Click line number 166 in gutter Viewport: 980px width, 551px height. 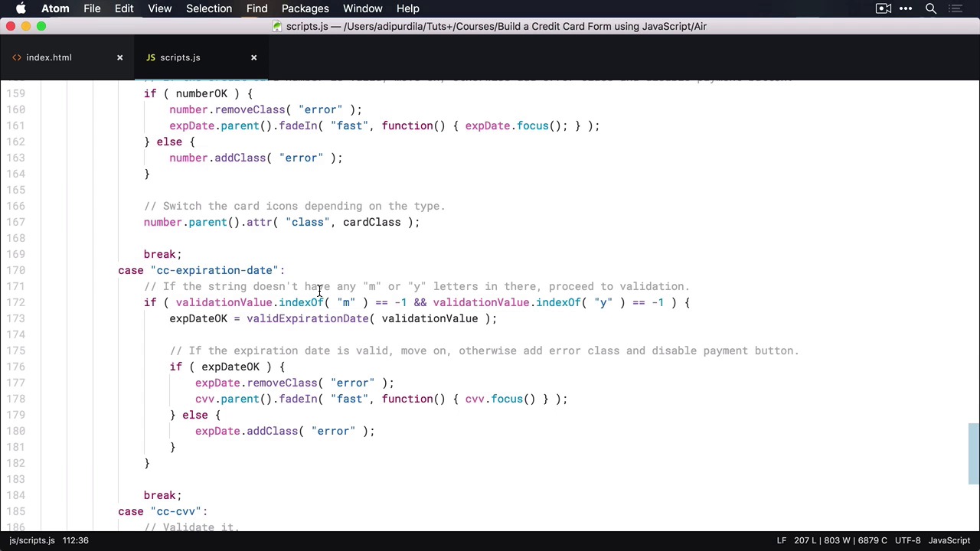tap(15, 206)
